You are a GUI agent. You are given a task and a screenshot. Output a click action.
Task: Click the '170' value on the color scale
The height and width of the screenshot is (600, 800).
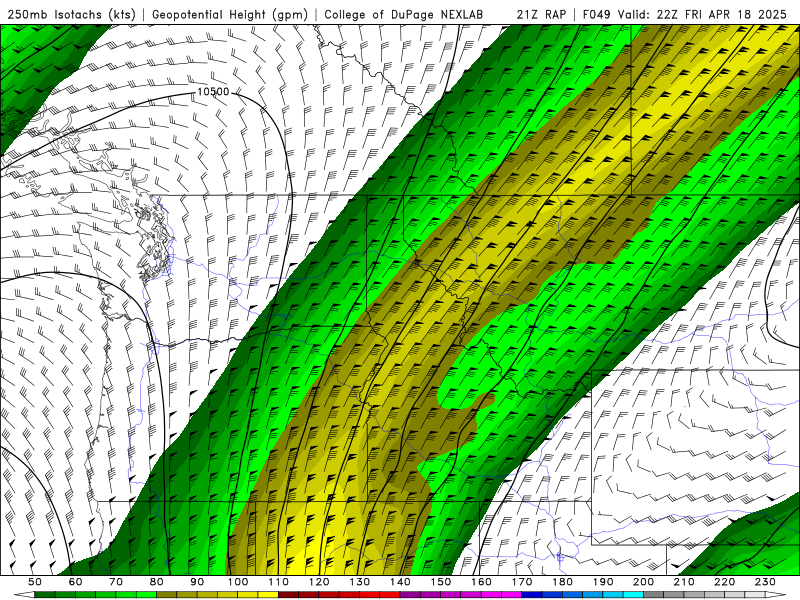[x=522, y=582]
